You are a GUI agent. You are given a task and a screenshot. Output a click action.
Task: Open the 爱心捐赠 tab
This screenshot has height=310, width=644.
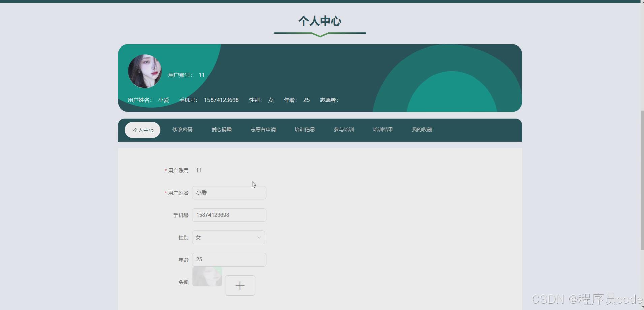click(x=221, y=130)
